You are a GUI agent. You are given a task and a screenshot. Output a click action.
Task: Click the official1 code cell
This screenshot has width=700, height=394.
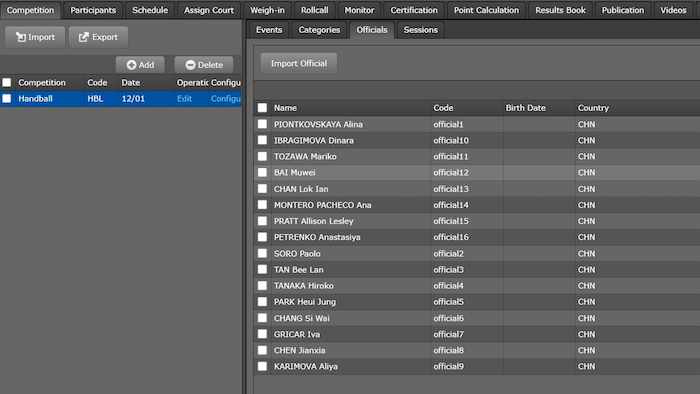click(x=448, y=124)
